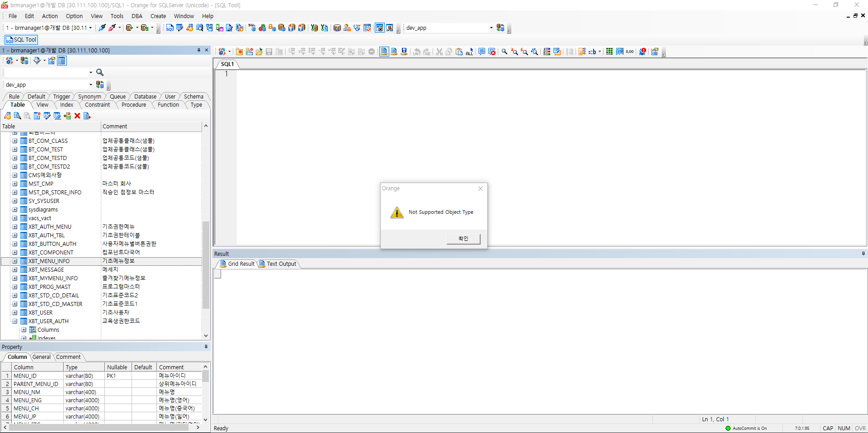Collapse the XBT_USER_AUTH table node
Screen dimensions: 868x433
tap(15, 321)
